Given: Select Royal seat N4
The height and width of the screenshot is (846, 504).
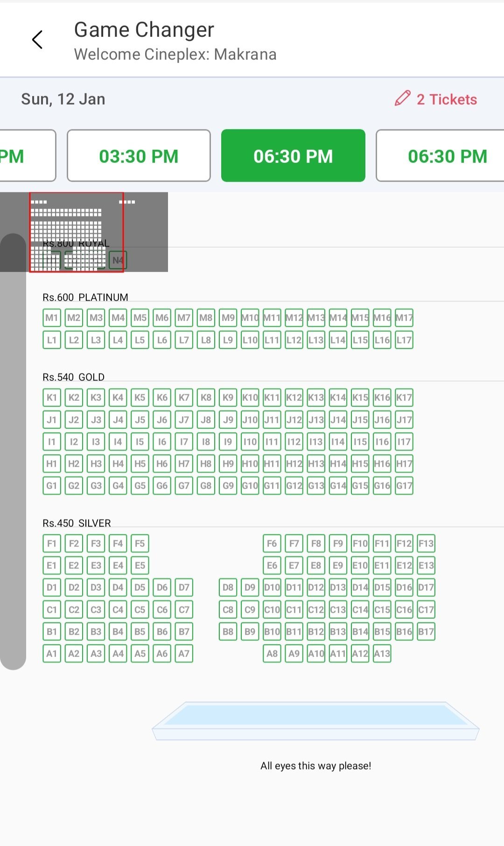Looking at the screenshot, I should coord(118,260).
